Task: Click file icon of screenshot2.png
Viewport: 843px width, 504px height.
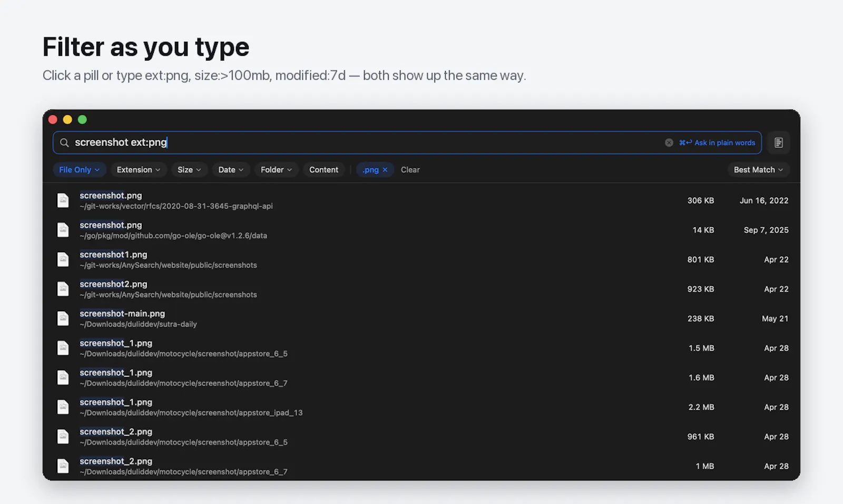Action: pyautogui.click(x=63, y=289)
